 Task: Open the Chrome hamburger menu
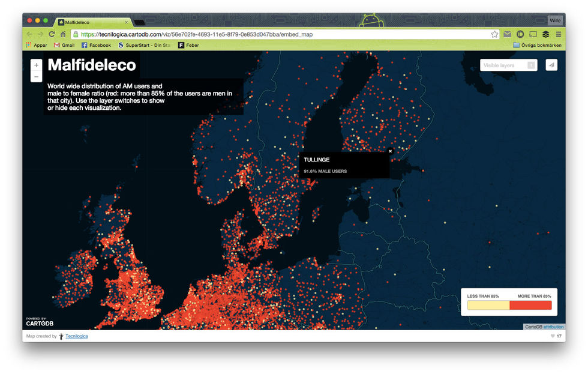point(558,34)
